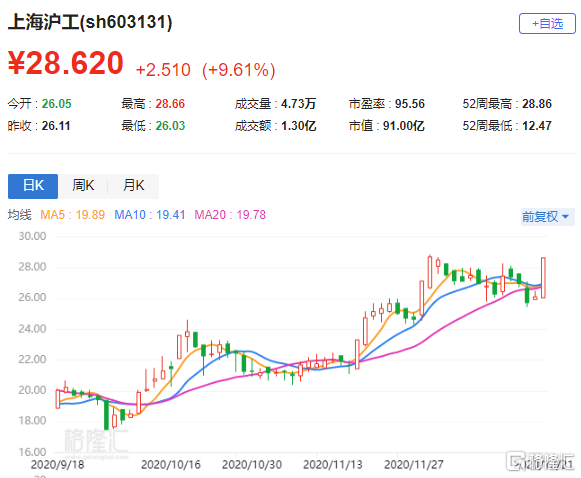This screenshot has height=478, width=581.
Task: Click the 最高 value 28.66
Action: click(170, 104)
